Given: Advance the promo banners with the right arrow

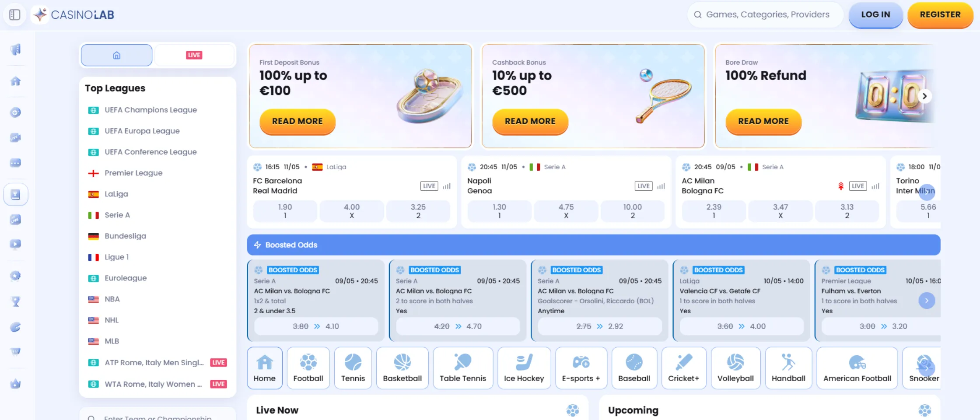Looking at the screenshot, I should point(925,96).
